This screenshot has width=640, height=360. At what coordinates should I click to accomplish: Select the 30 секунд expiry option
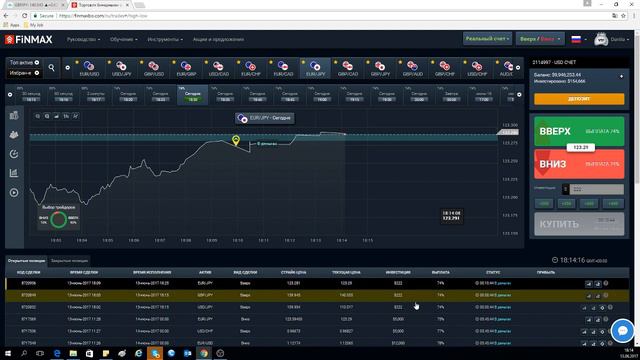[x=31, y=96]
